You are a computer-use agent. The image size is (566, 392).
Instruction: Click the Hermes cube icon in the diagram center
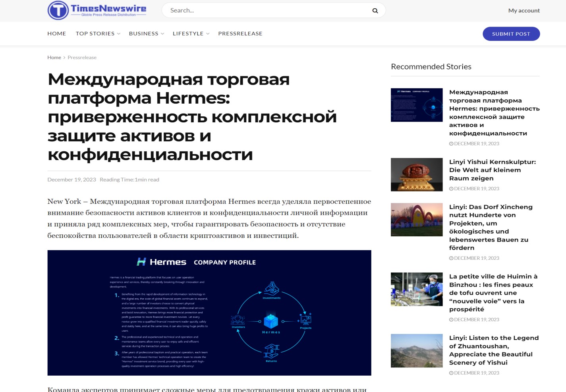tap(271, 321)
